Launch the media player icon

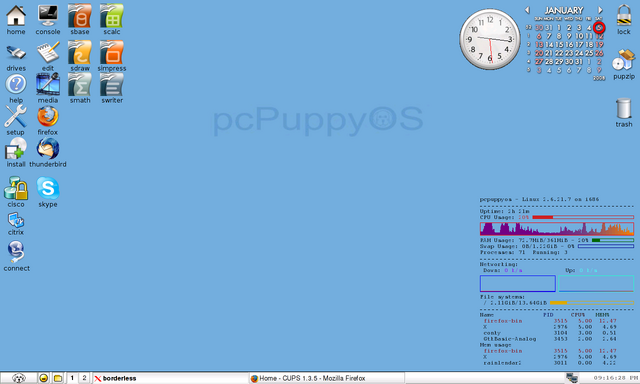48,84
